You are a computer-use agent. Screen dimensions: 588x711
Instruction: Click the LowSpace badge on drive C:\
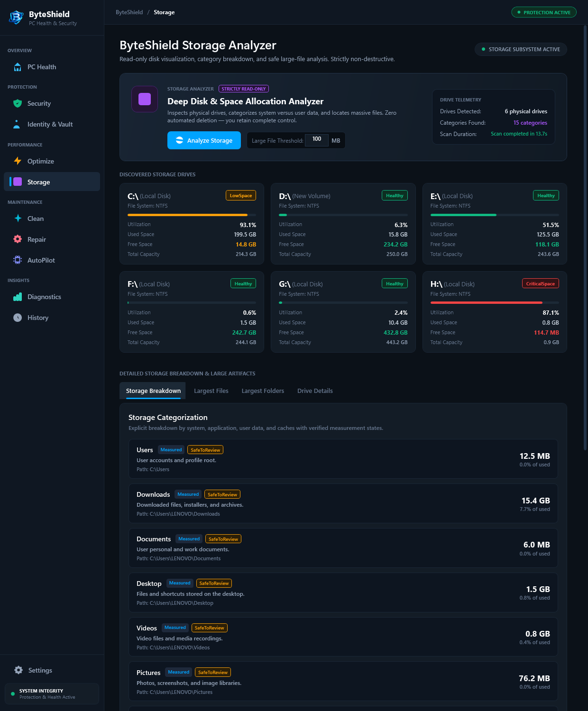(241, 195)
